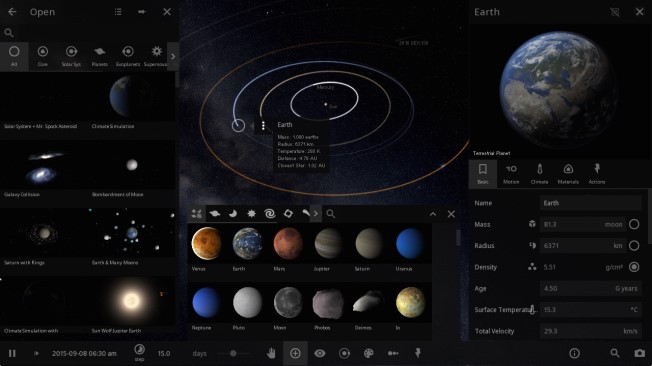Collapse the add-object panel with up chevron
The height and width of the screenshot is (366, 652).
click(x=433, y=214)
